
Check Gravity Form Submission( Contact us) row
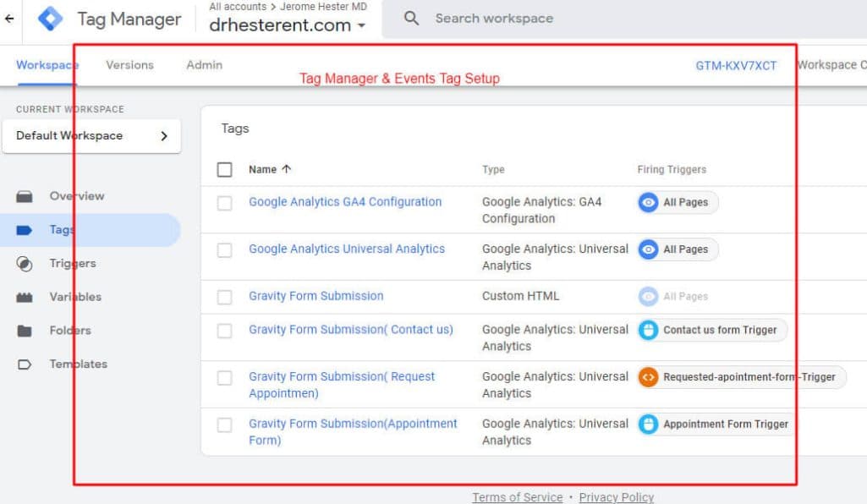pos(224,331)
